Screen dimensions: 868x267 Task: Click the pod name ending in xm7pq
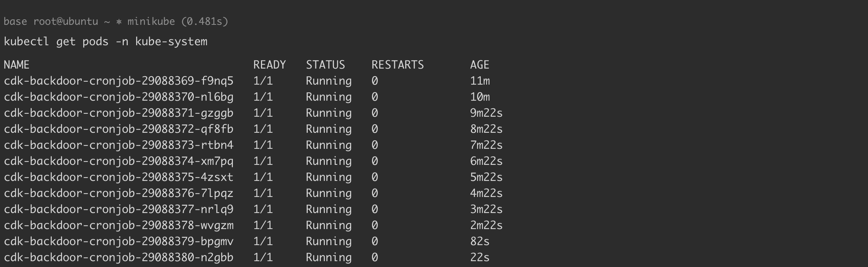tap(119, 161)
